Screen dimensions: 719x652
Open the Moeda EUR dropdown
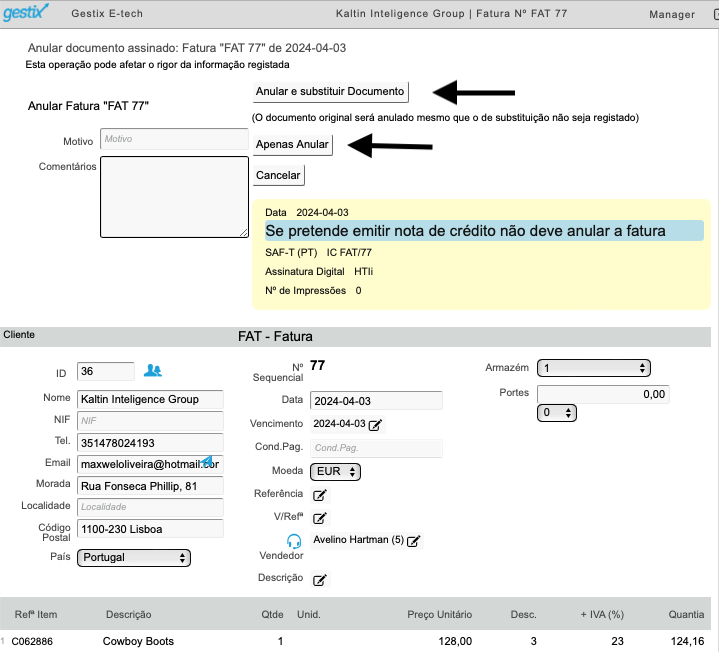(x=336, y=471)
